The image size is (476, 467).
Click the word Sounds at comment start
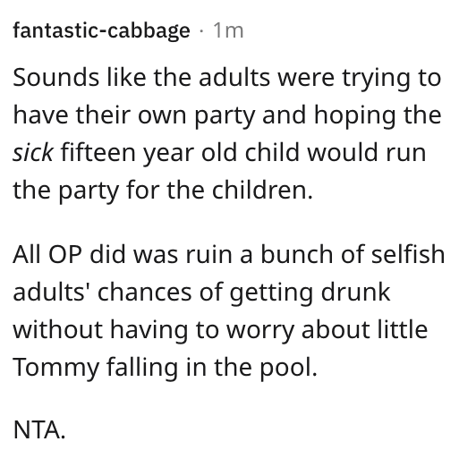coord(56,78)
